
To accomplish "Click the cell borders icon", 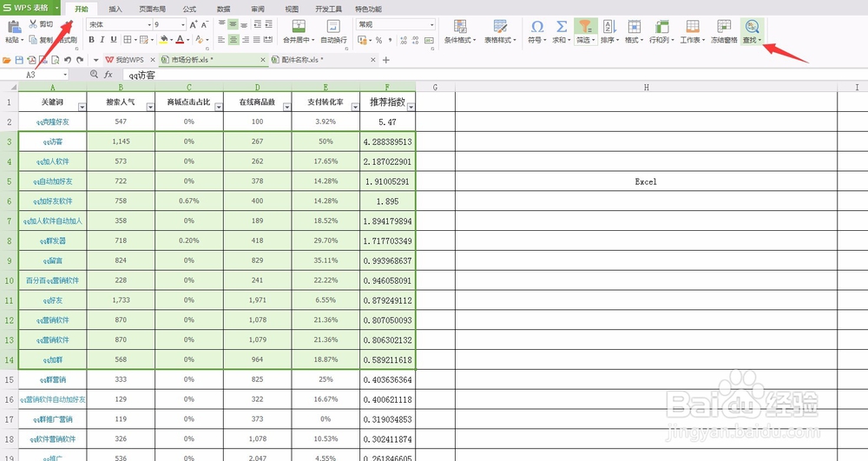I will 128,40.
